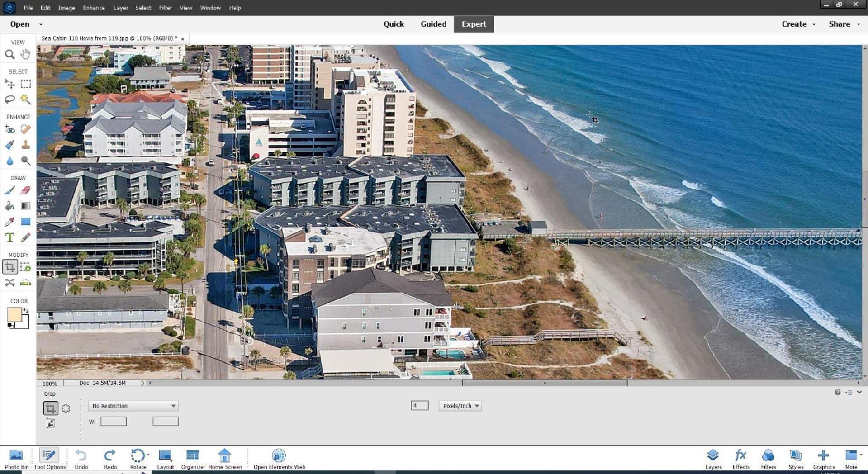The height and width of the screenshot is (474, 868).
Task: Pick the Eraser tool
Action: click(x=26, y=190)
